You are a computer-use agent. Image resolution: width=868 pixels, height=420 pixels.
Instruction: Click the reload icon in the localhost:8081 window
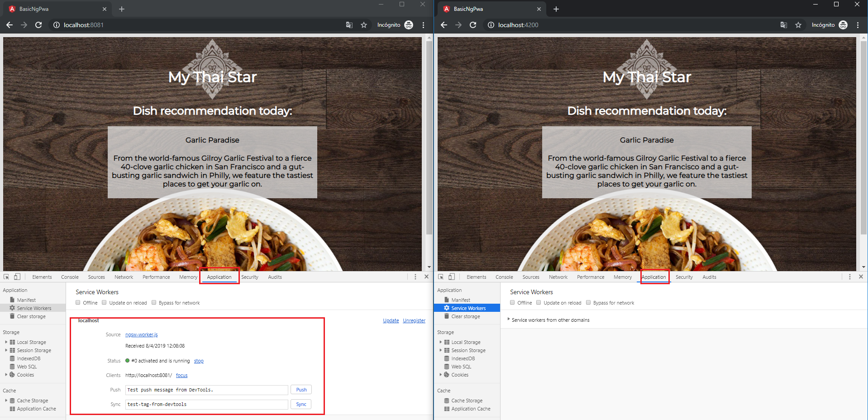pyautogui.click(x=38, y=25)
